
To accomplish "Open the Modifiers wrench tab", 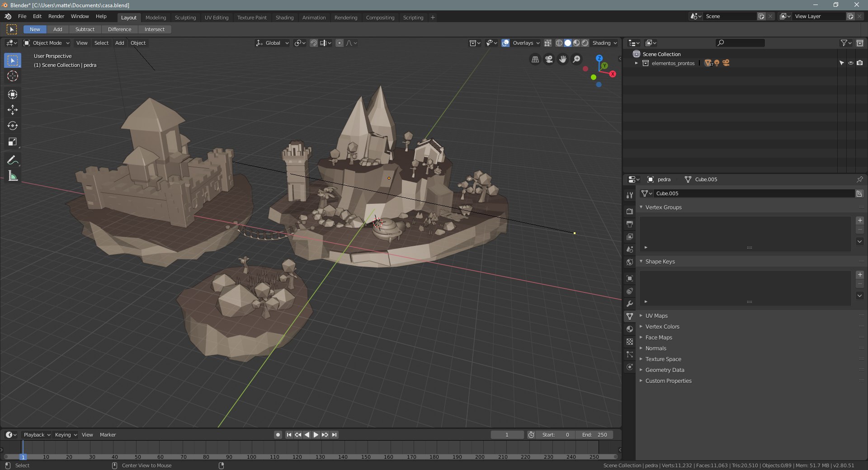I will [630, 304].
